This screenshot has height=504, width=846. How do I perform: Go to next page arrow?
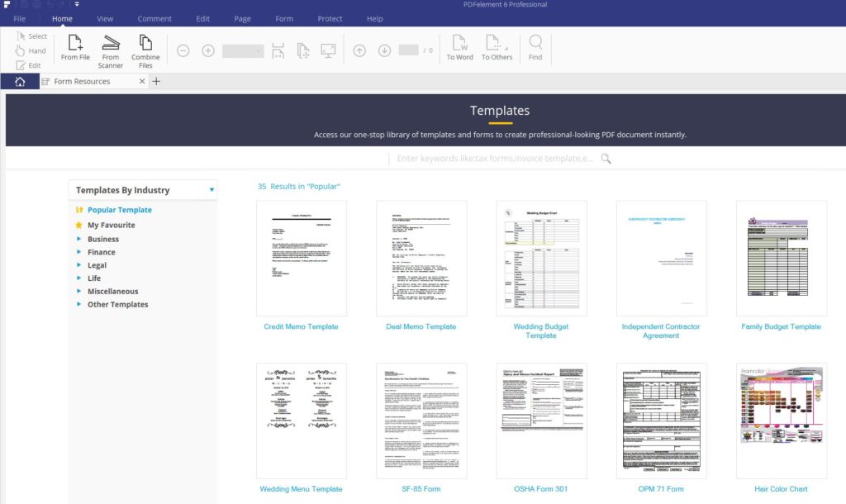pos(384,50)
